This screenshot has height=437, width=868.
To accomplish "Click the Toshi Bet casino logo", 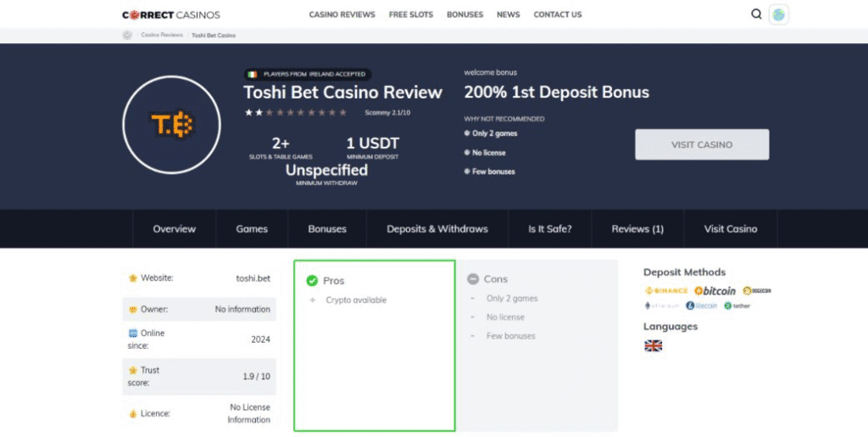I will pyautogui.click(x=171, y=125).
